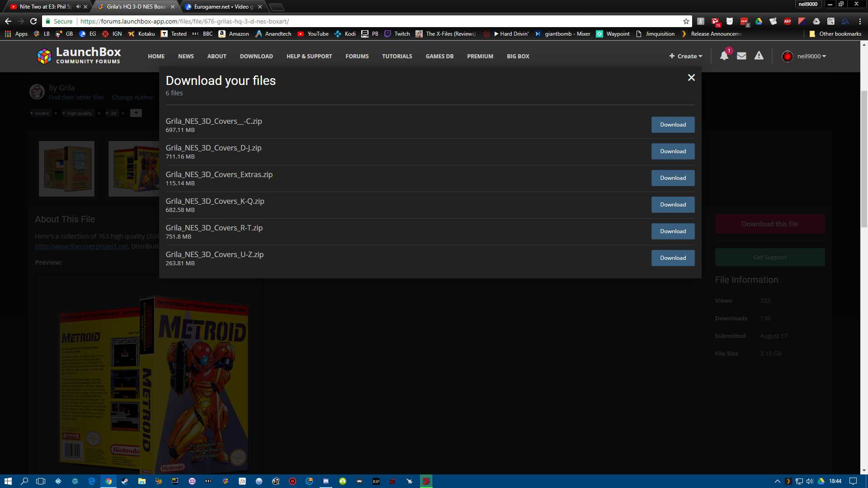868x488 pixels.
Task: Reload the page with refresh icon
Action: [33, 21]
